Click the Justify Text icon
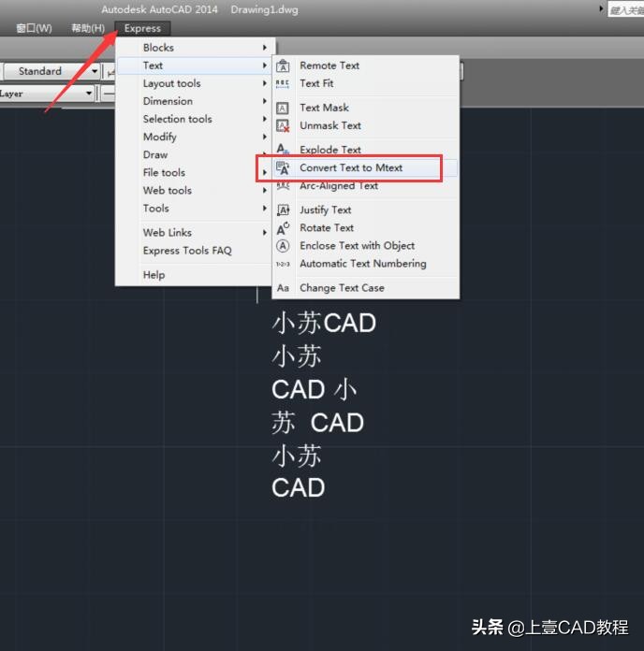This screenshot has height=651, width=644. 283,210
